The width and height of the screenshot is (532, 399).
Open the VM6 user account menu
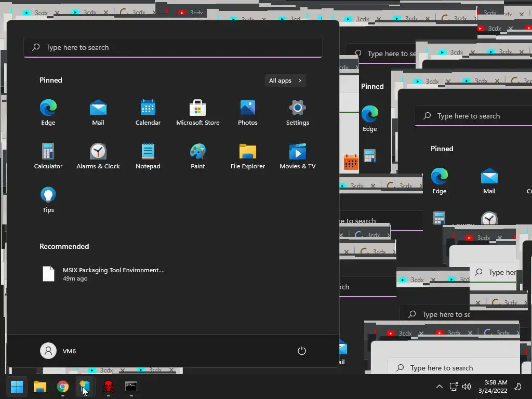(58, 351)
